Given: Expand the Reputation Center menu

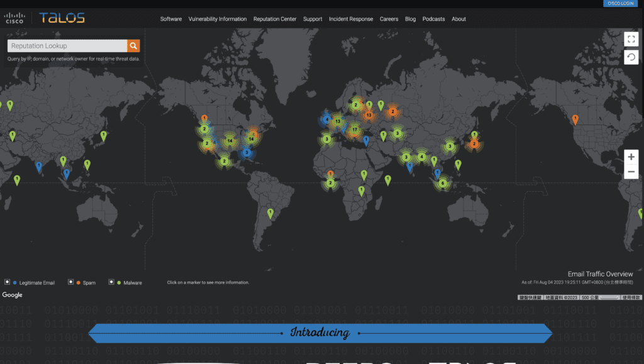Looking at the screenshot, I should tap(275, 19).
